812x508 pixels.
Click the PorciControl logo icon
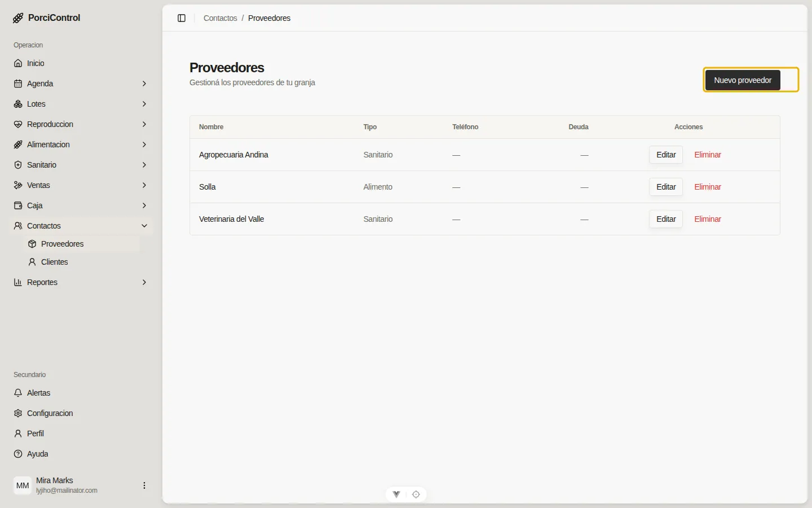[x=18, y=18]
